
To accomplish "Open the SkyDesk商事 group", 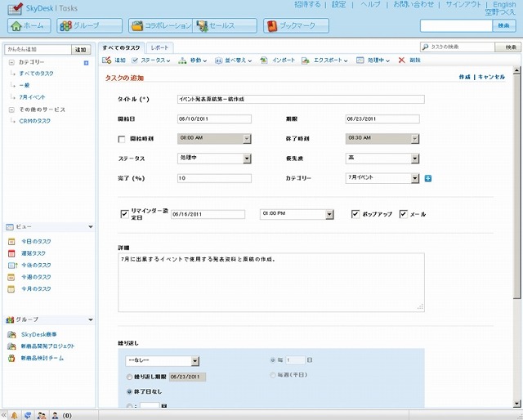I will pyautogui.click(x=38, y=334).
